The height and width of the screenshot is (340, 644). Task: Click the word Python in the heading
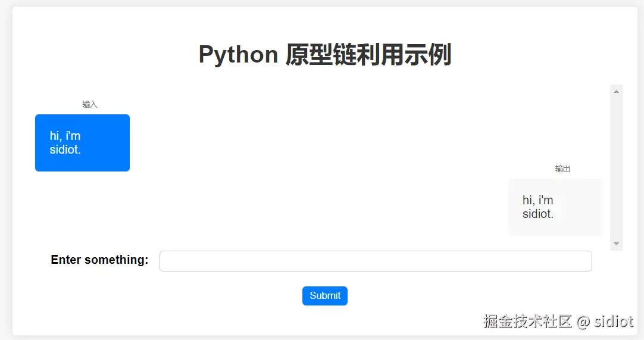[238, 55]
